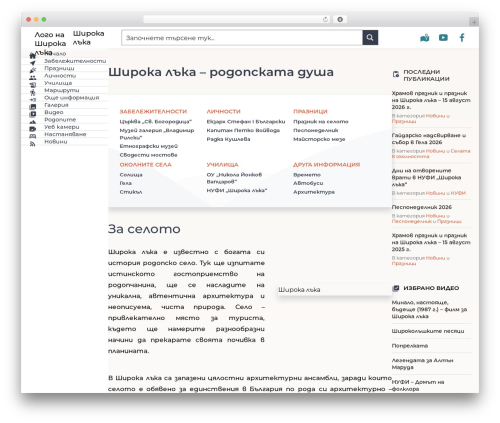Viewport: 500px width, 423px height.
Task: Click the mountain icon beside Родопите
Action: (x=32, y=122)
